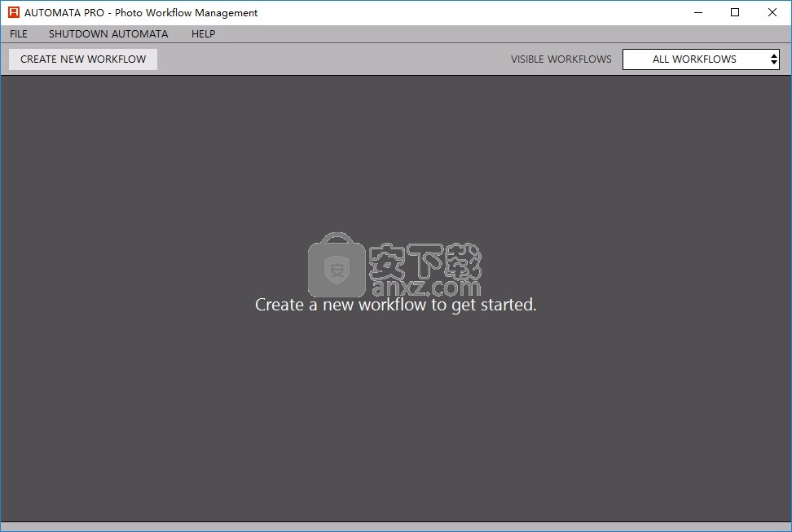Minimize the Automata Pro window
The height and width of the screenshot is (532, 792).
[698, 12]
